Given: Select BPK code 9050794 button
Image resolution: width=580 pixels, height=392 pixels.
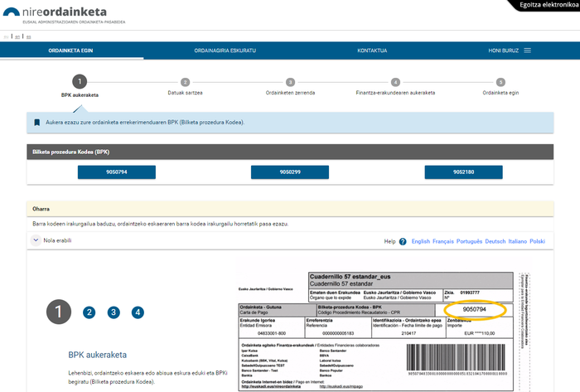Looking at the screenshot, I should pyautogui.click(x=117, y=172).
